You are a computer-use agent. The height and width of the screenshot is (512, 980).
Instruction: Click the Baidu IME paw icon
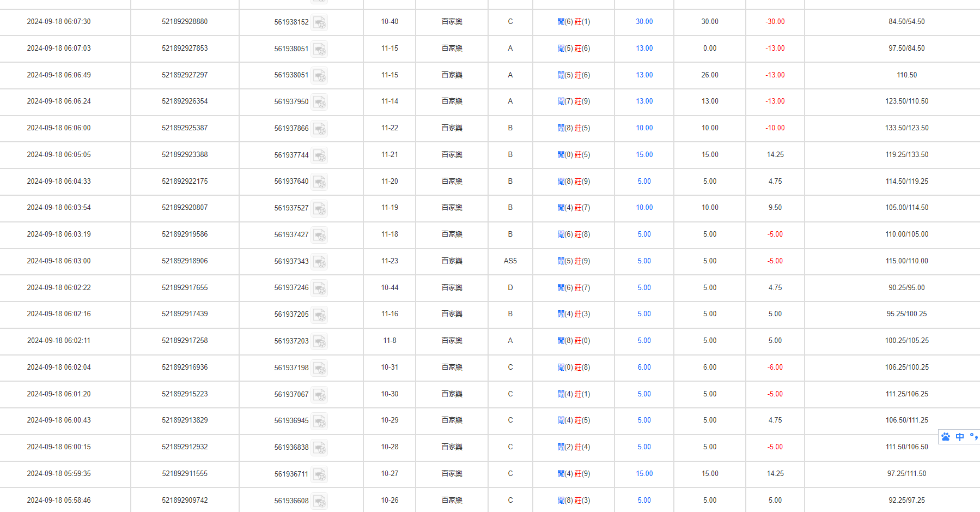(x=946, y=437)
